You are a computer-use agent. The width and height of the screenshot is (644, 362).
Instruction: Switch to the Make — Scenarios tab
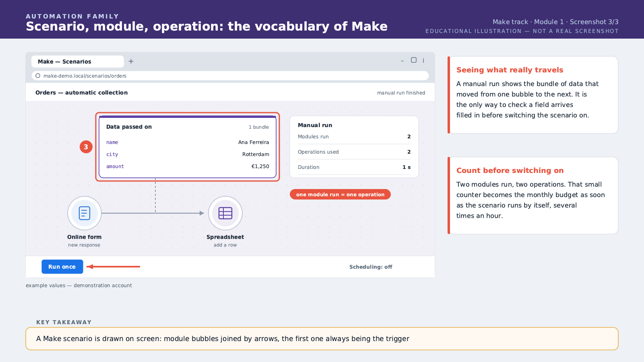[x=78, y=62]
